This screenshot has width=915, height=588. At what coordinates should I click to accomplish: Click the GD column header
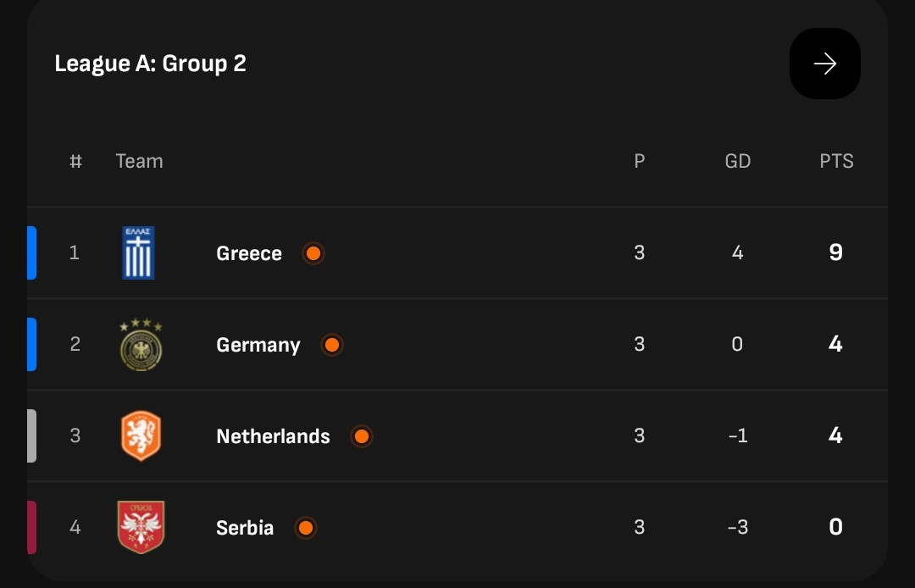click(x=738, y=161)
